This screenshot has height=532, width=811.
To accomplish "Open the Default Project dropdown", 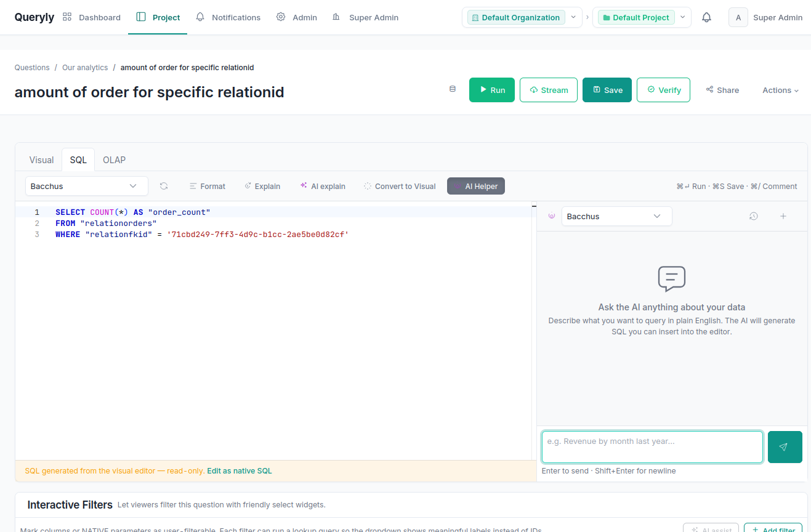I will click(682, 17).
